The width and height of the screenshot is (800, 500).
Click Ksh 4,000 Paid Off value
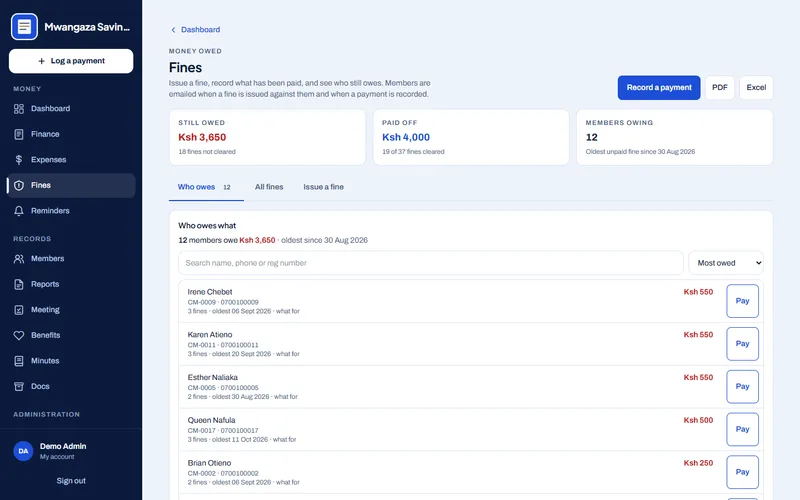point(406,137)
